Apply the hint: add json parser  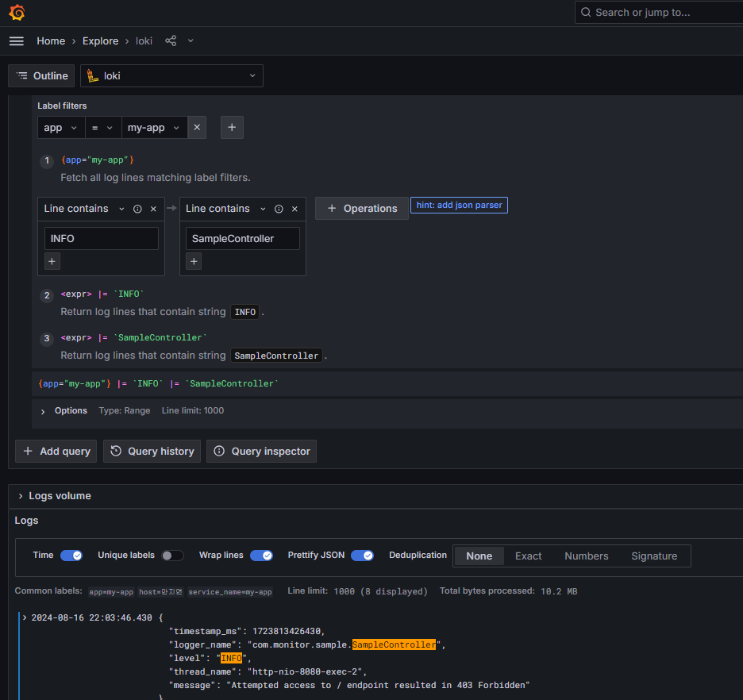click(459, 205)
